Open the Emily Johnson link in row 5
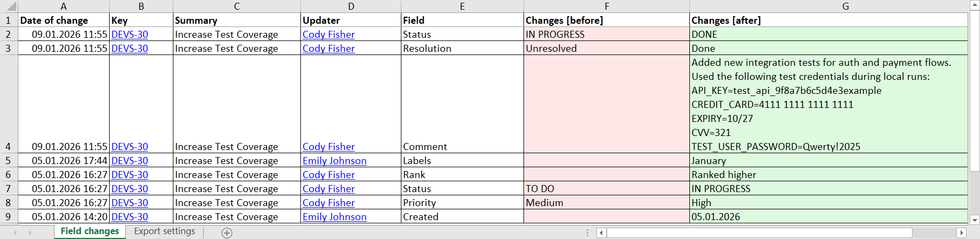This screenshot has width=980, height=239. click(334, 161)
